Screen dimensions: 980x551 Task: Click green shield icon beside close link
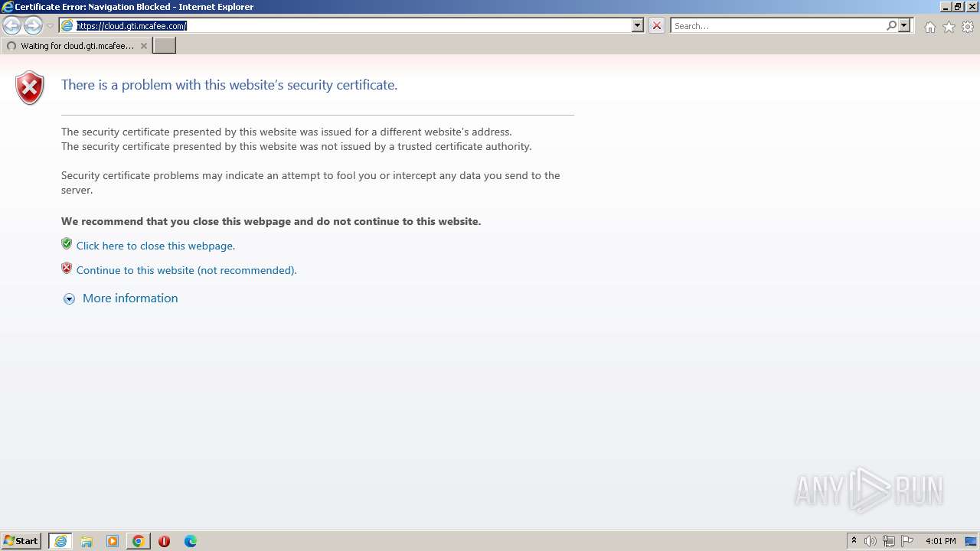(67, 244)
